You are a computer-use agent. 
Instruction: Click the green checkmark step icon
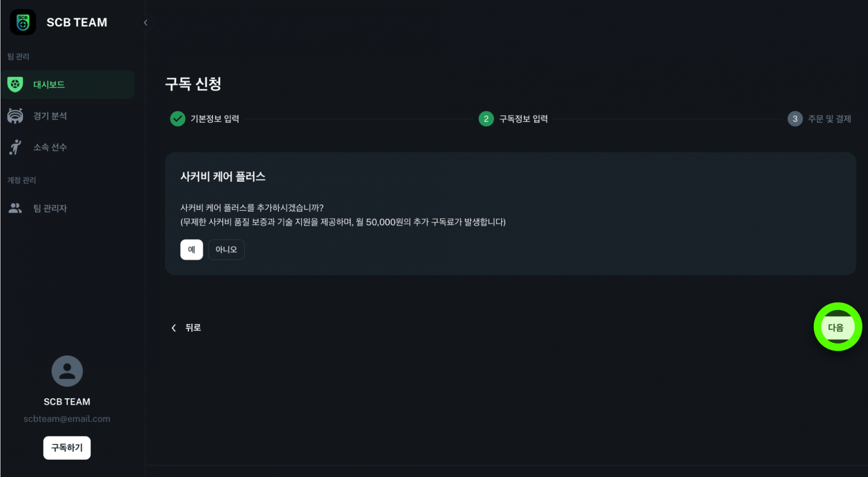tap(178, 119)
